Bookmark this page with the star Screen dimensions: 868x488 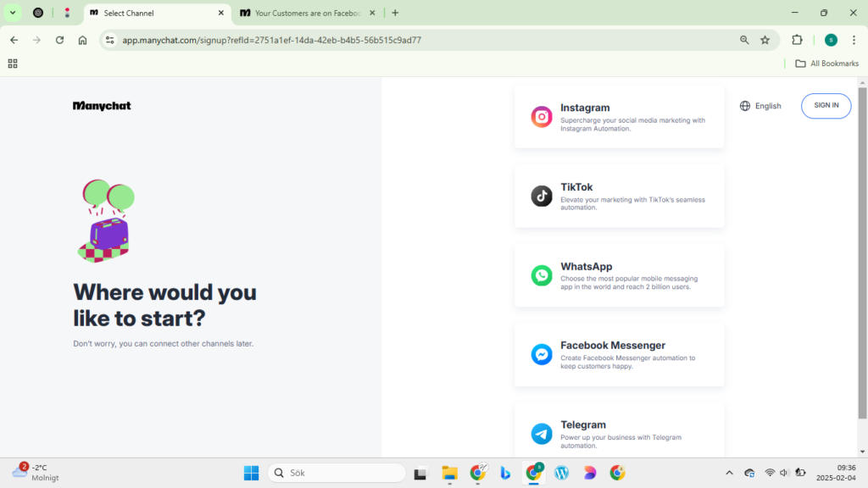(x=765, y=40)
